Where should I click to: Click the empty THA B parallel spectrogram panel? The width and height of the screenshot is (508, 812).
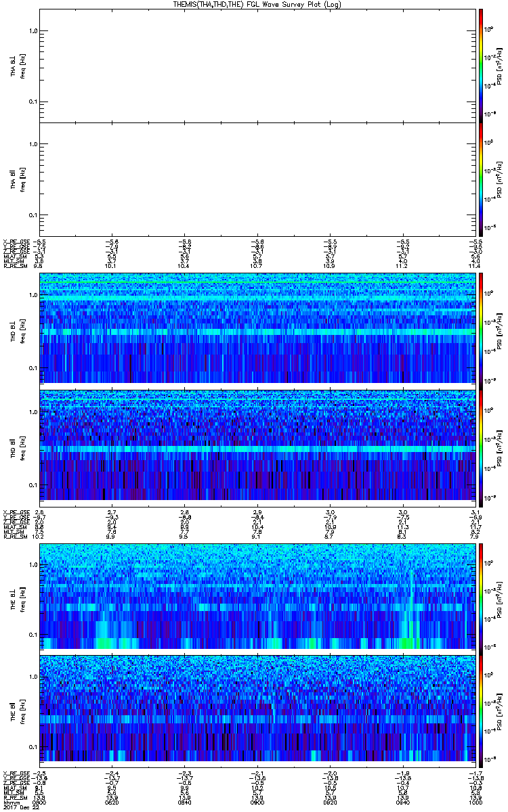257,179
